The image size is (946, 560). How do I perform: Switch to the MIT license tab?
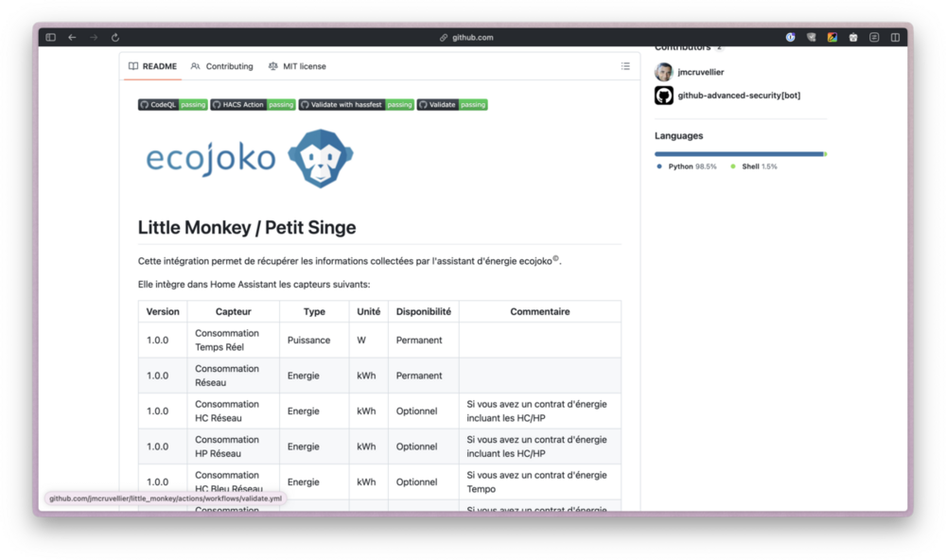point(297,66)
